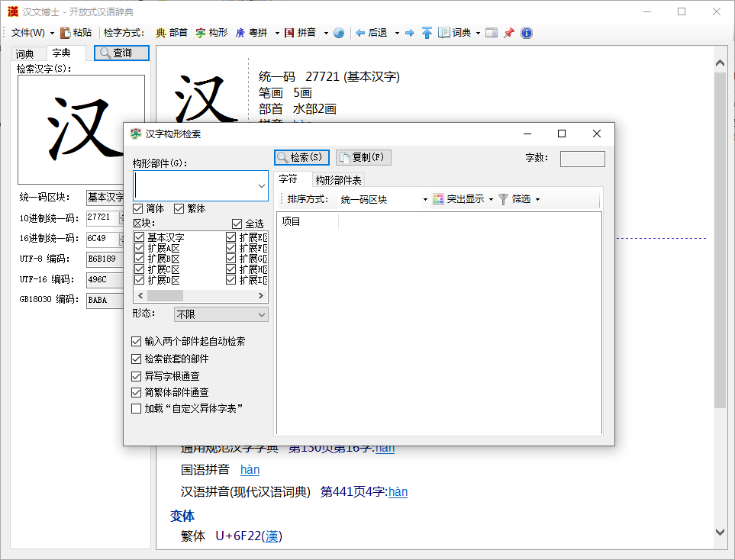Image resolution: width=735 pixels, height=560 pixels.
Task: Click the 后退 back arrow
Action: click(x=361, y=33)
